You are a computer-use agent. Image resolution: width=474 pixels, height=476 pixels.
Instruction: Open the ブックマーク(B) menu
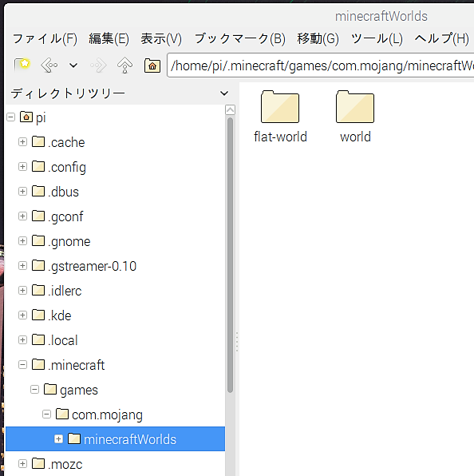240,39
